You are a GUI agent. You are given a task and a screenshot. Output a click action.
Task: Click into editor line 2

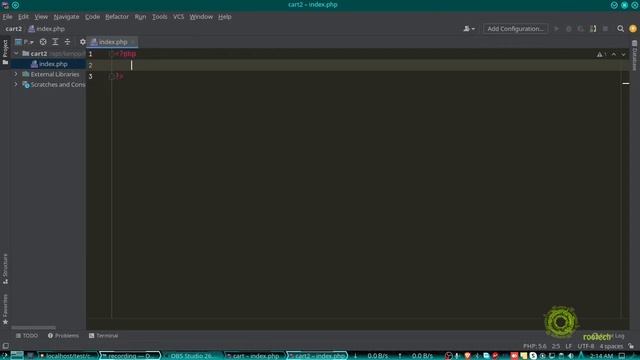pos(359,65)
